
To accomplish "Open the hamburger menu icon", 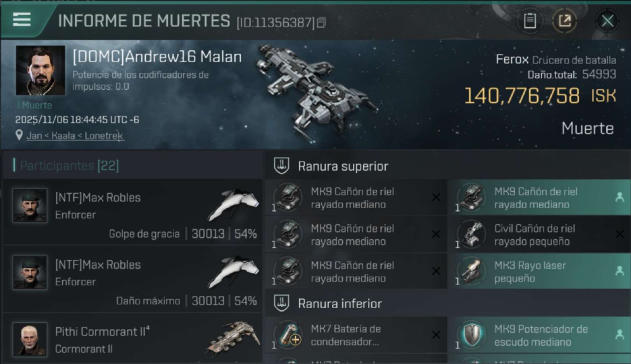I will 22,19.
